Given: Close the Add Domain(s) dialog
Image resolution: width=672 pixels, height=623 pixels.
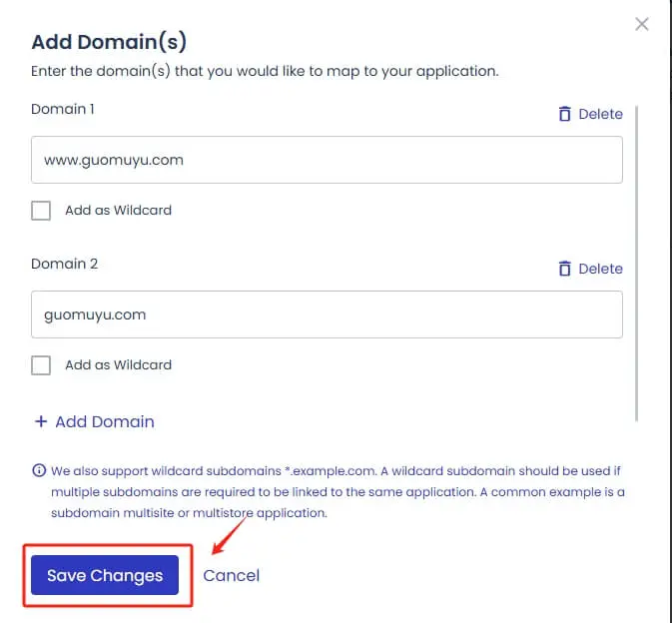Looking at the screenshot, I should point(642,24).
